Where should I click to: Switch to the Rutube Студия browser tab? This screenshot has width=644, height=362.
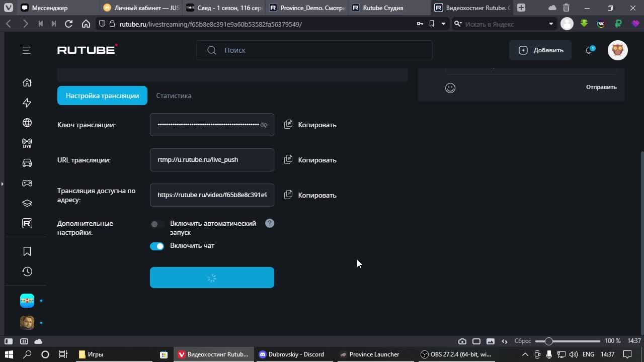389,8
